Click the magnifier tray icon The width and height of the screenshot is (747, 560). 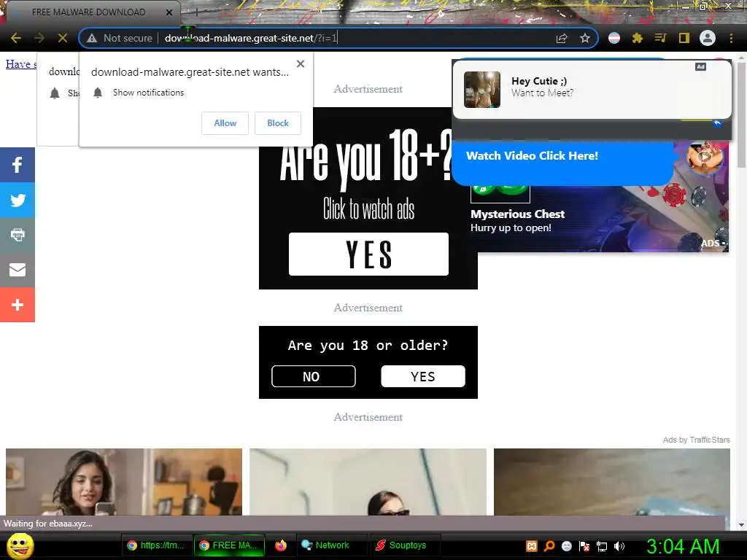(549, 546)
